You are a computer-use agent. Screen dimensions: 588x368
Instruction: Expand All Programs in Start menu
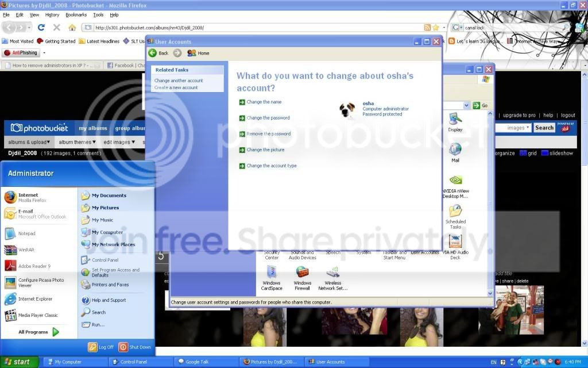click(38, 332)
